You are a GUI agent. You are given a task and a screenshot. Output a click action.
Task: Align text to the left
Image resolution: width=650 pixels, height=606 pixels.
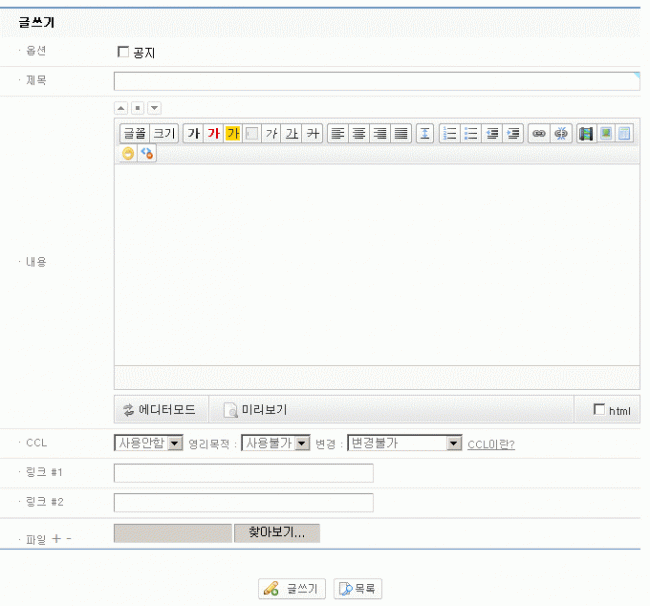(x=338, y=133)
